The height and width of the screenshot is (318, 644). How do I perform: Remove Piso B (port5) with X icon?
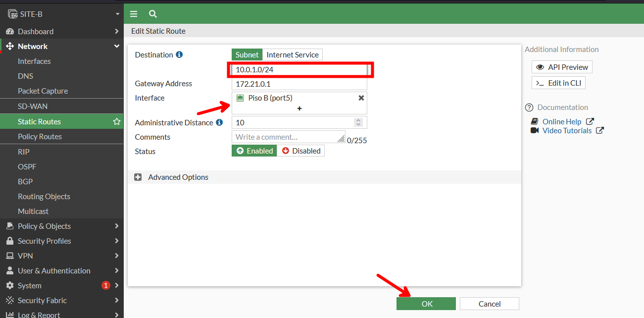pos(361,98)
